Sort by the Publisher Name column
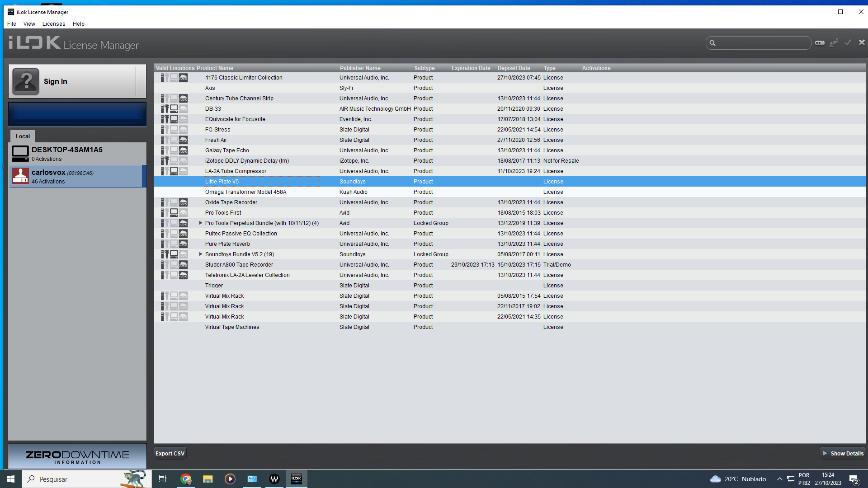This screenshot has width=868, height=488. [x=360, y=68]
